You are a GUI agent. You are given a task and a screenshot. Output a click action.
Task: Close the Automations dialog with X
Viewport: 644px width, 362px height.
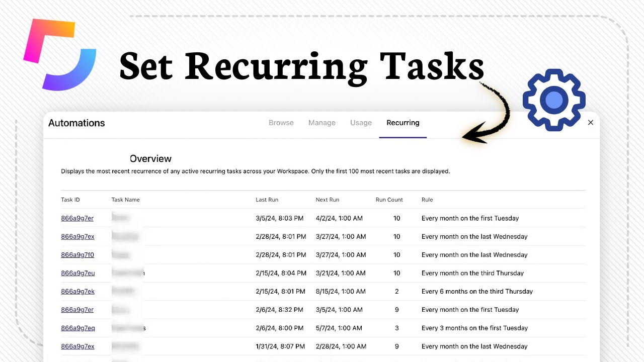point(591,123)
